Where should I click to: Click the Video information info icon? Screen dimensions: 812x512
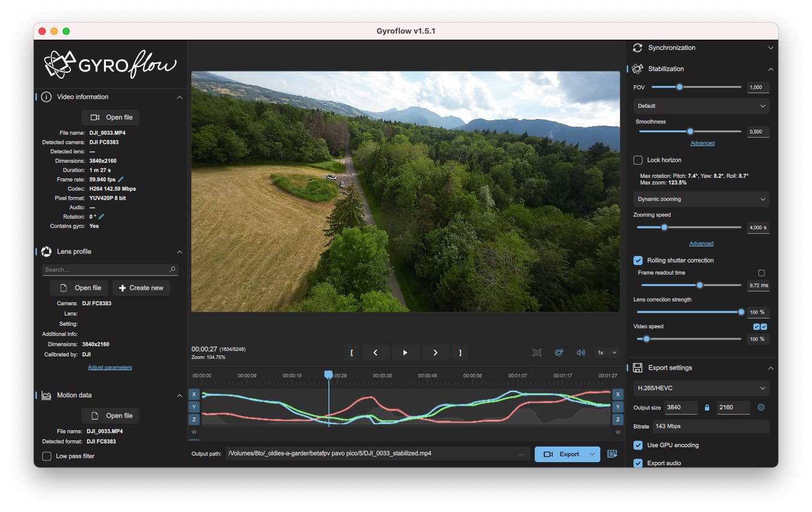(46, 97)
